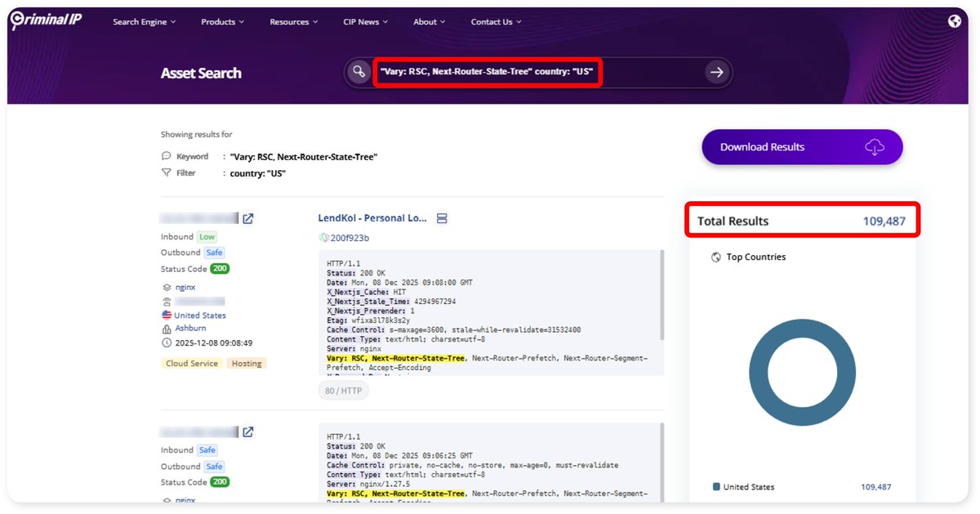Viewport: 980px width, 514px height.
Task: Click the 200f923b favicon hash icon
Action: pos(323,238)
